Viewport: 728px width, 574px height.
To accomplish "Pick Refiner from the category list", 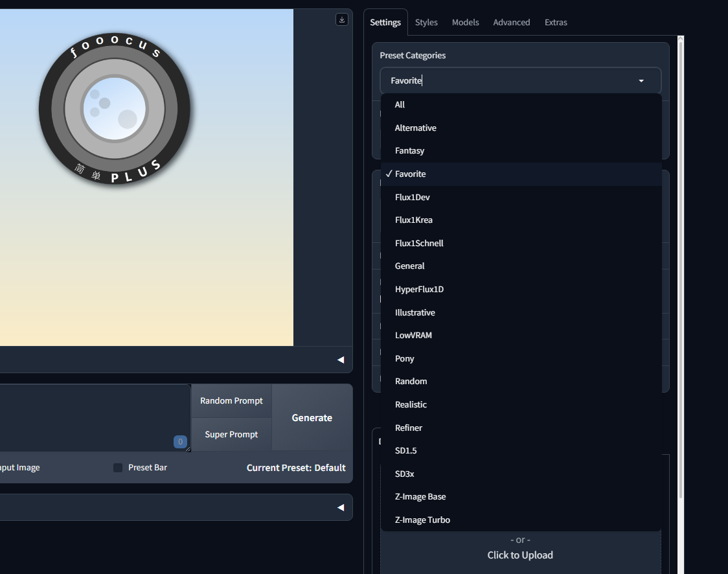I will point(521,428).
